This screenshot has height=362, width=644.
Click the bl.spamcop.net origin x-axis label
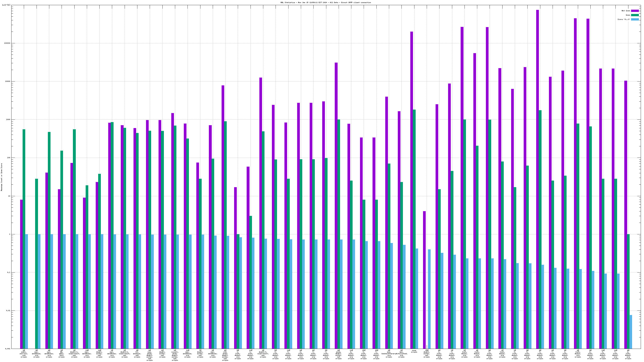(x=137, y=354)
